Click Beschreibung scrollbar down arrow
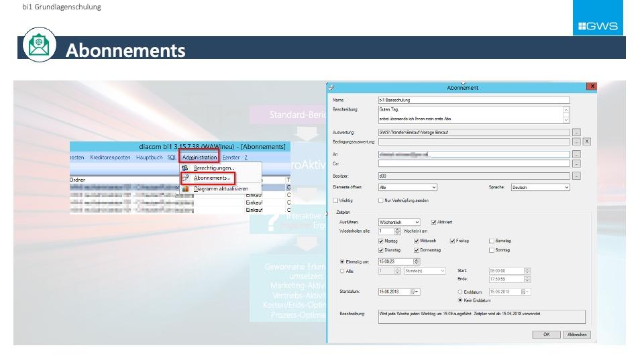The height and width of the screenshot is (362, 644). [566, 120]
